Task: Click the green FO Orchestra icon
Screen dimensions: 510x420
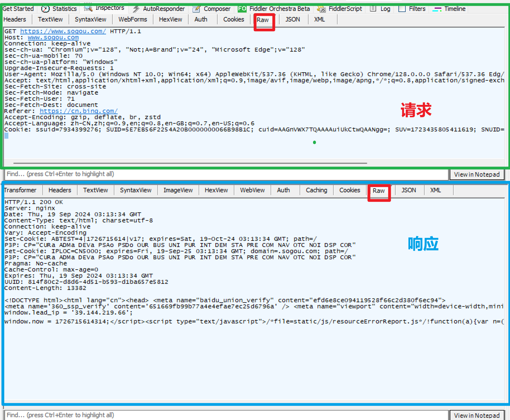Action: [242, 9]
